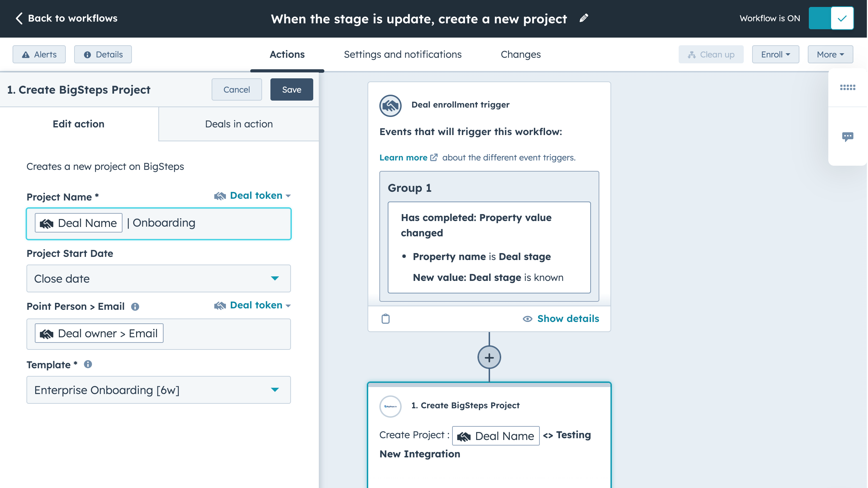Open the comments speech bubble icon
The height and width of the screenshot is (488, 868).
(x=847, y=136)
